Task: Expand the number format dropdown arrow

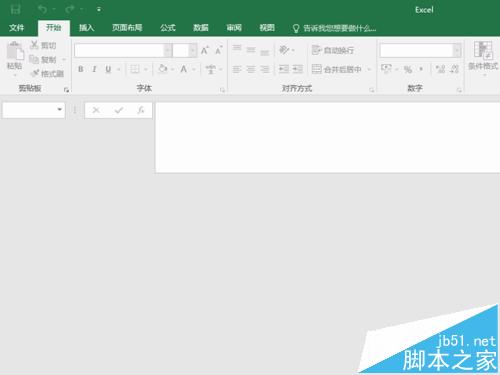Action: (x=457, y=51)
